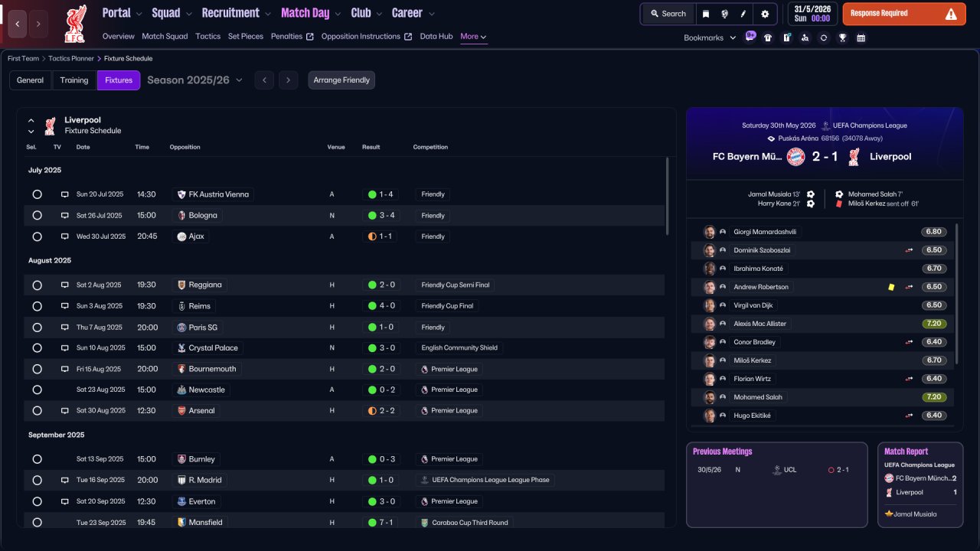Click the Carabao Cup Third Round competition label

pos(469,523)
